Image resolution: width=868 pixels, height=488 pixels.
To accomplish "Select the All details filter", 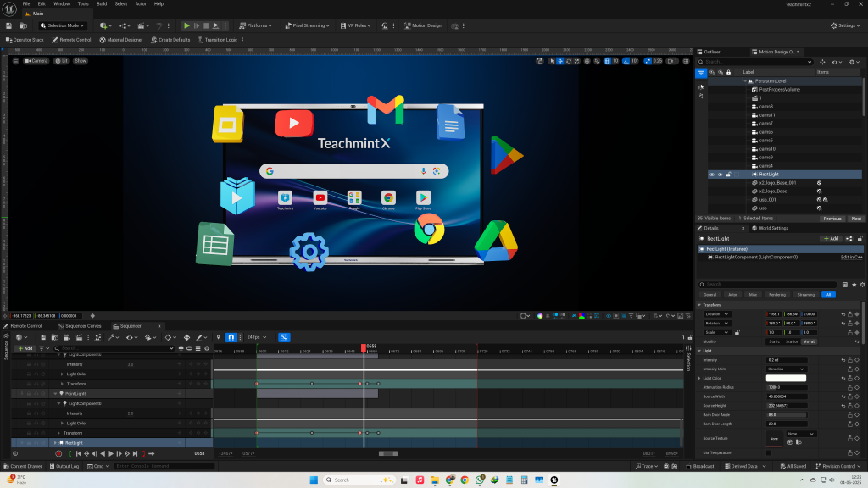I will [829, 295].
